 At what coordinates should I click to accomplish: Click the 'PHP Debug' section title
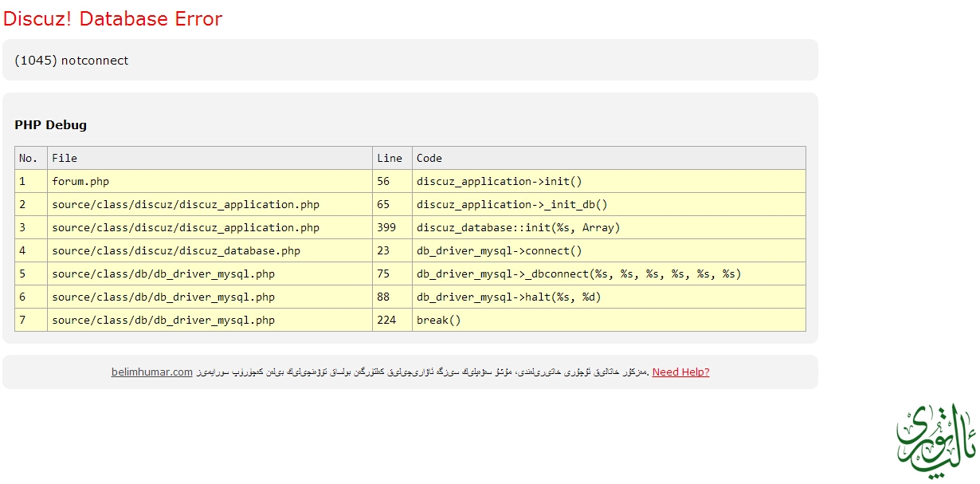[51, 125]
